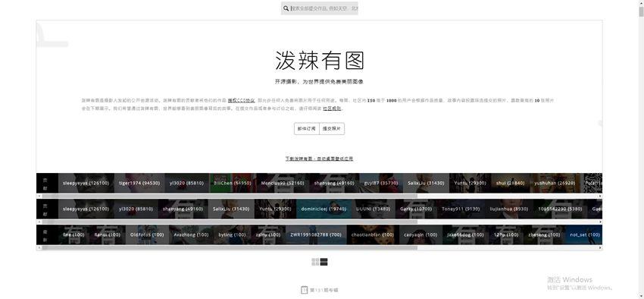Open contributor shui (28840)
Screen dimensions: 644x299
click(x=510, y=183)
